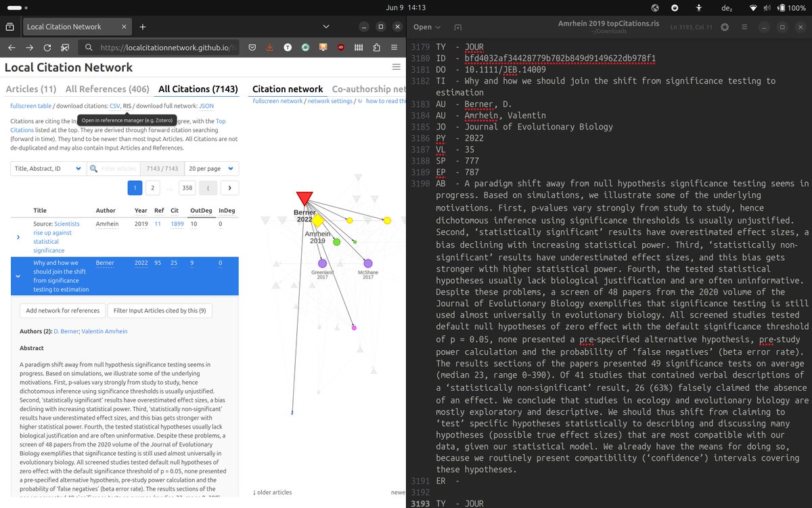Collapse the Berner 2022 article row
The width and height of the screenshot is (812, 508).
18,276
